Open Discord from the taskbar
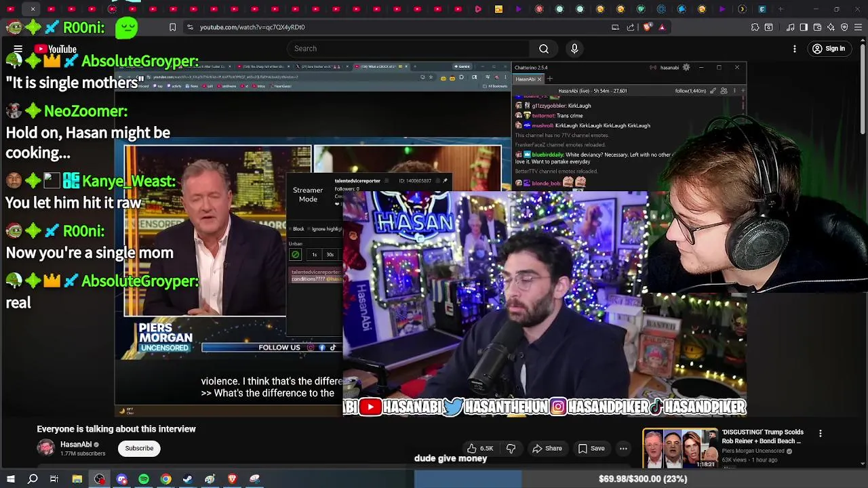868x488 pixels. pyautogui.click(x=122, y=479)
